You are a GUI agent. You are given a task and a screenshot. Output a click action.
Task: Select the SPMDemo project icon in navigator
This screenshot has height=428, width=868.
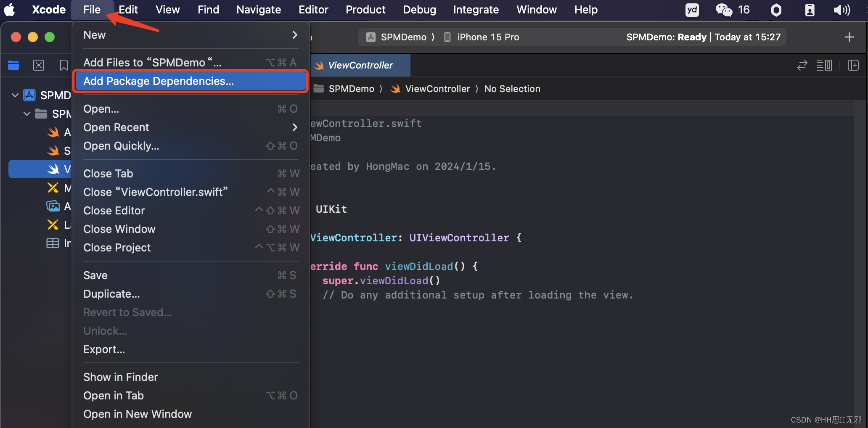click(x=29, y=95)
